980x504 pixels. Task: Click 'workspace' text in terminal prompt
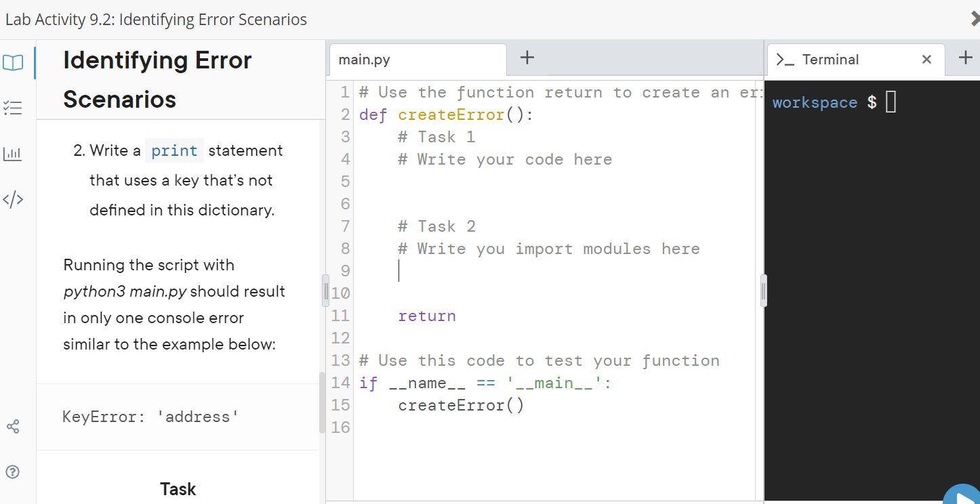pos(815,102)
